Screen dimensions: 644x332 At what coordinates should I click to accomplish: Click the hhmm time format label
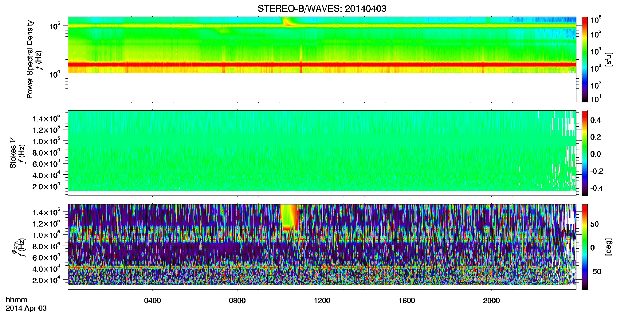[17, 300]
